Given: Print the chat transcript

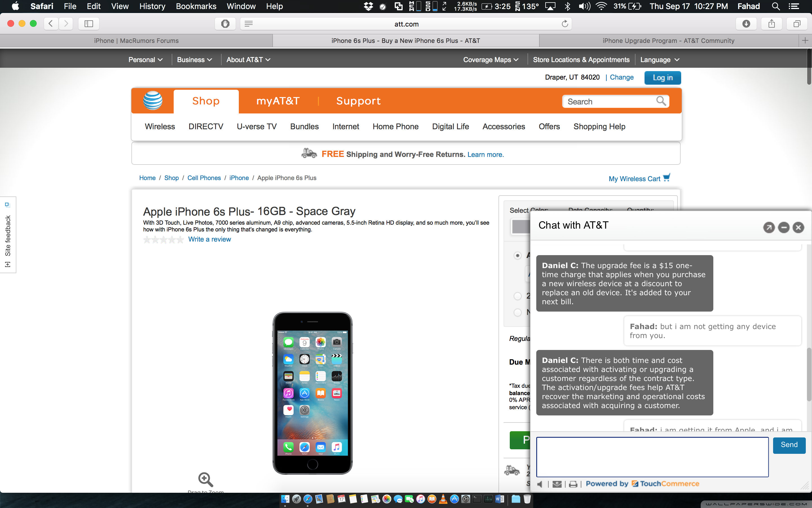Looking at the screenshot, I should (573, 484).
